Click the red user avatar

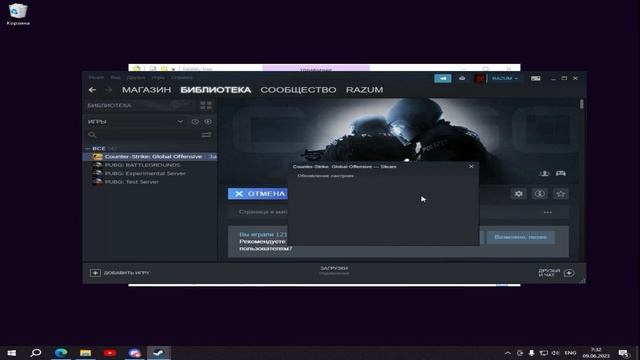(x=480, y=78)
